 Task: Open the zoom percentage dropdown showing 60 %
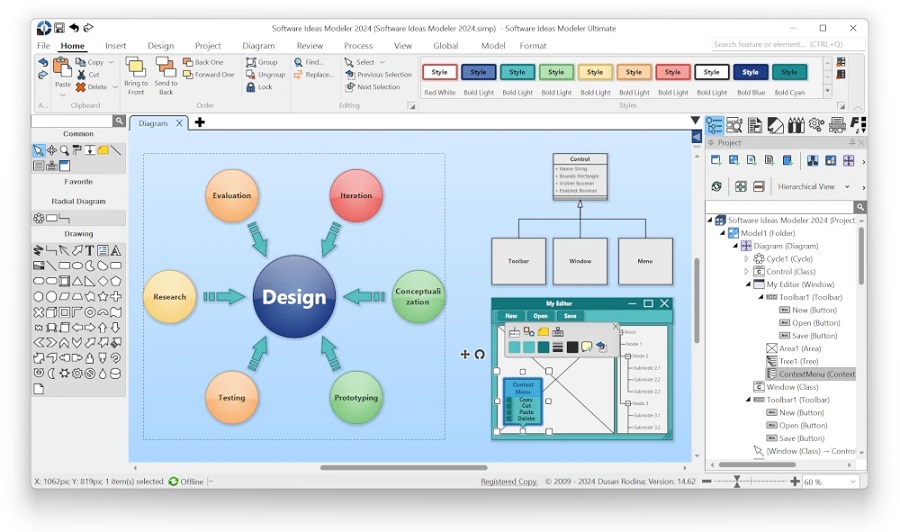coord(853,482)
